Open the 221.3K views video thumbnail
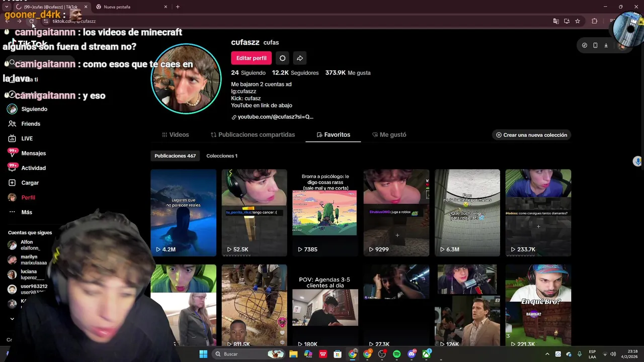This screenshot has height=362, width=644. [538, 305]
